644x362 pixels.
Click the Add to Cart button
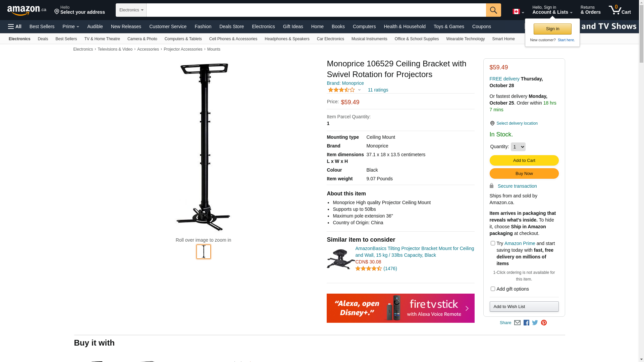pyautogui.click(x=524, y=160)
